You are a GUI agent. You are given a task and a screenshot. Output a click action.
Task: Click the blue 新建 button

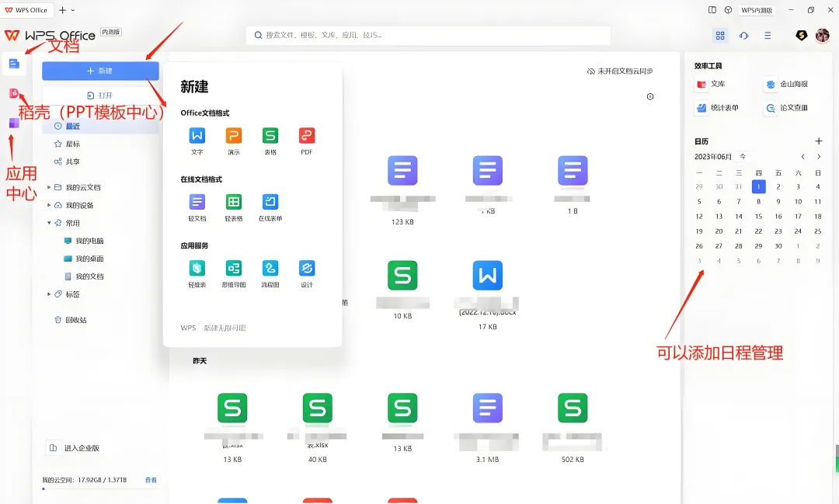[100, 71]
